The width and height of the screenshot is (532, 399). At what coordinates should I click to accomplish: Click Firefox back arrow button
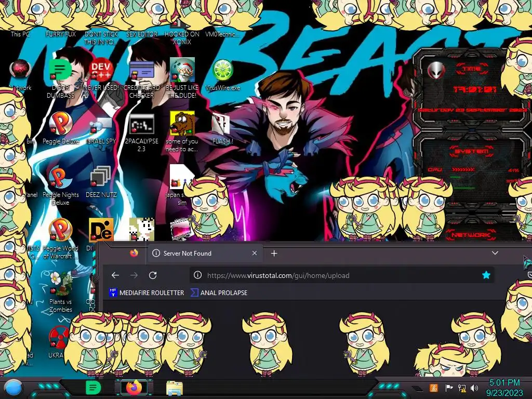tap(115, 275)
